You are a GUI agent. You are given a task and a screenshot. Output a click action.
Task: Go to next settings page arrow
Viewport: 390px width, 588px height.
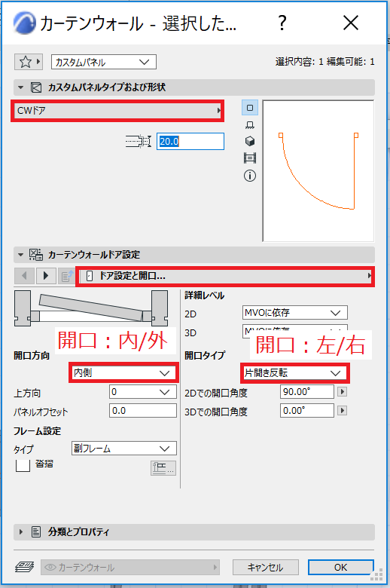(46, 276)
